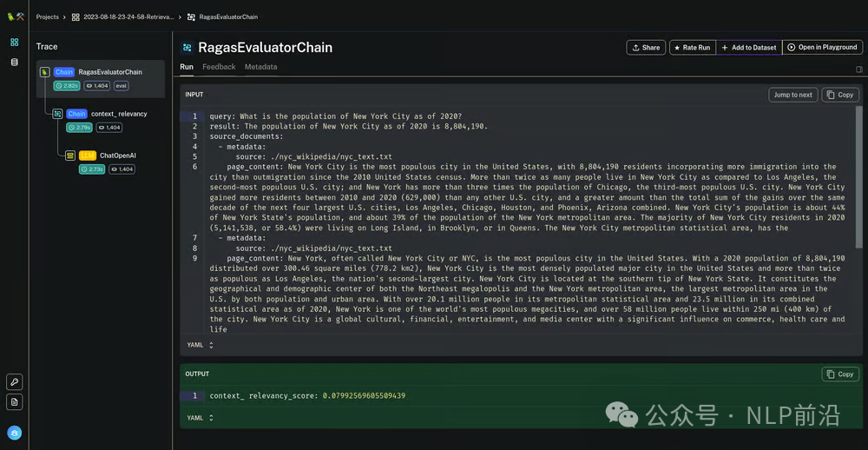Open the documentation page icon in sidebar

tap(14, 402)
